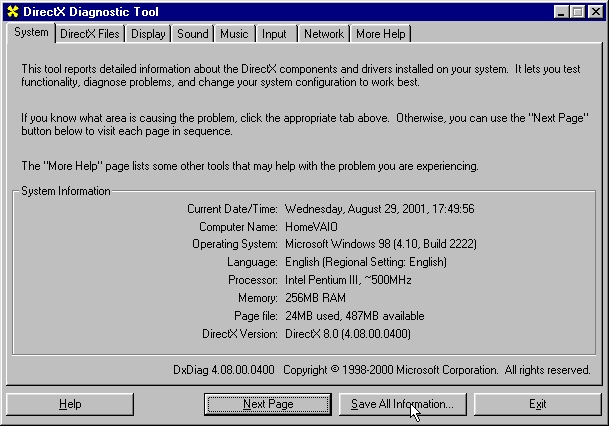Click the 'Computer Name:' label

tap(238, 227)
